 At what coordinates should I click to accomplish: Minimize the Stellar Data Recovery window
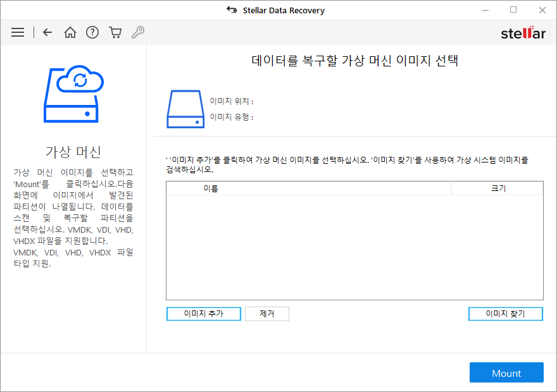(485, 10)
